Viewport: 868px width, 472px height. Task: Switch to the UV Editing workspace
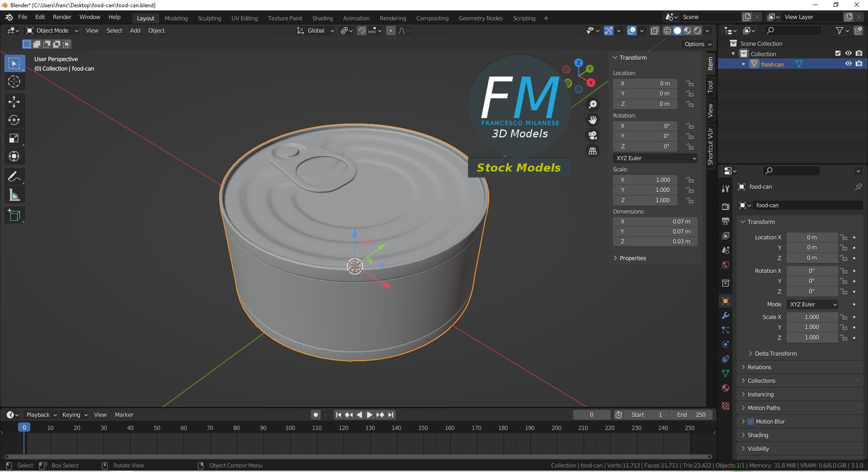click(x=245, y=18)
